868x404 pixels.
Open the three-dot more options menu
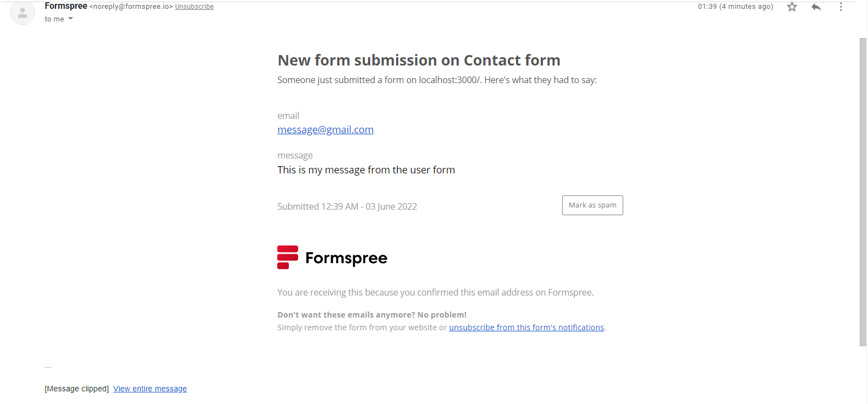[840, 7]
